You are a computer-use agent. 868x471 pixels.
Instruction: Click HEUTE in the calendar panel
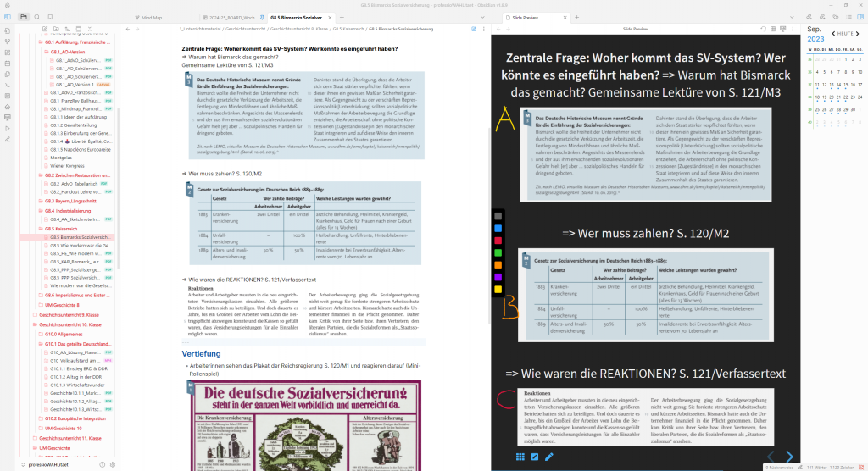point(845,33)
